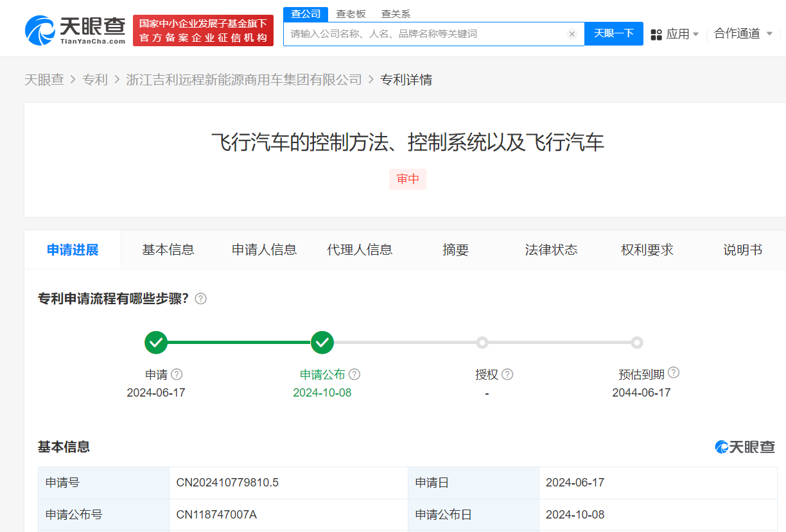
Task: Clear search box using the × icon
Action: click(572, 34)
